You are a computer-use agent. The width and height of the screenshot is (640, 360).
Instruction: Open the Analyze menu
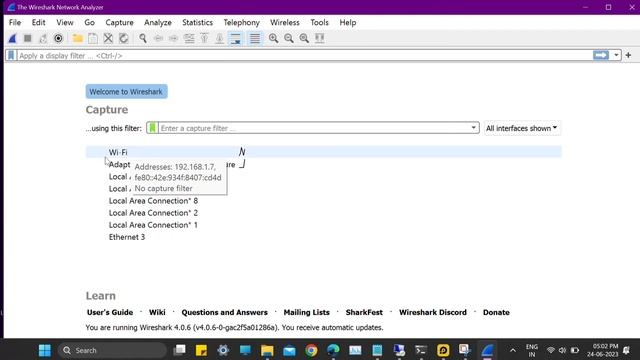point(158,22)
